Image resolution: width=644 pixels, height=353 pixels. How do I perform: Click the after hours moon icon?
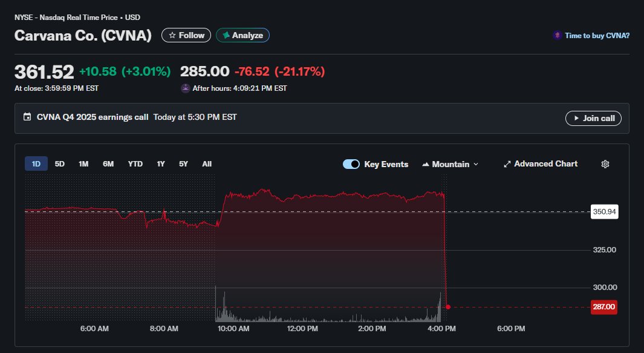186,88
